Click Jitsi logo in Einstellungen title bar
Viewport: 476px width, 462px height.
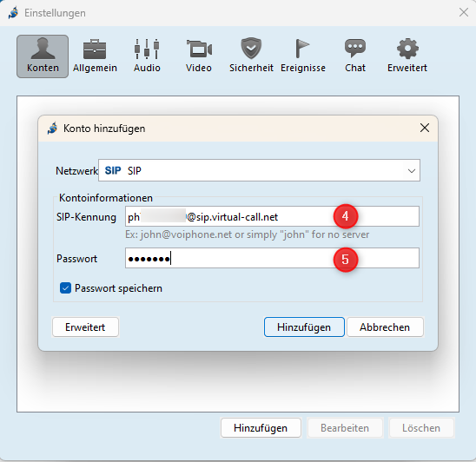click(x=13, y=13)
